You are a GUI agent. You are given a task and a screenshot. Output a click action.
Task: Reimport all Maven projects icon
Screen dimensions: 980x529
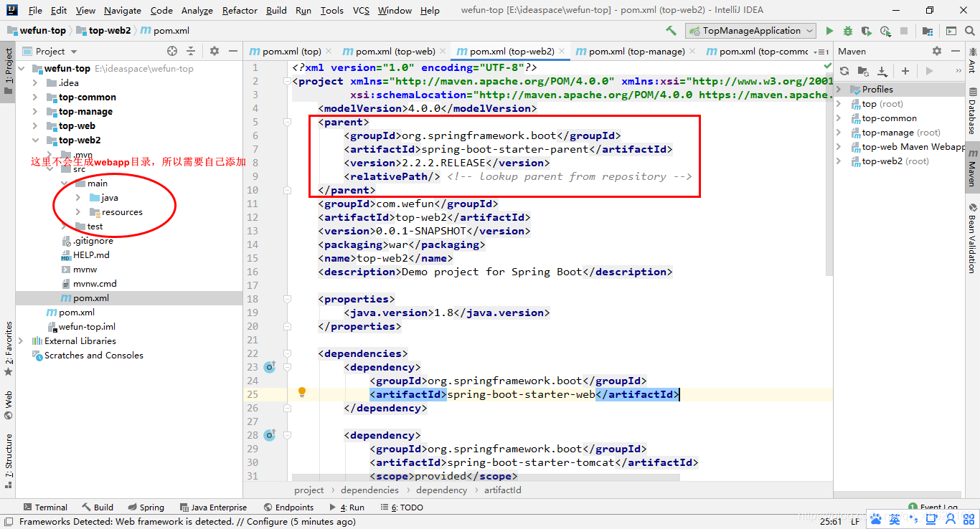coord(844,71)
